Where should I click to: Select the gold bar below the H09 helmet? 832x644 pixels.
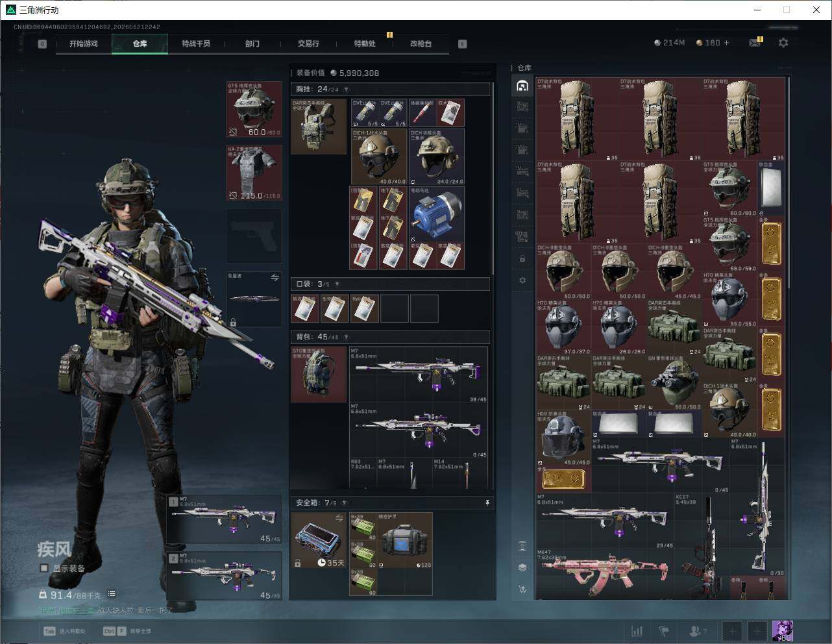point(563,478)
